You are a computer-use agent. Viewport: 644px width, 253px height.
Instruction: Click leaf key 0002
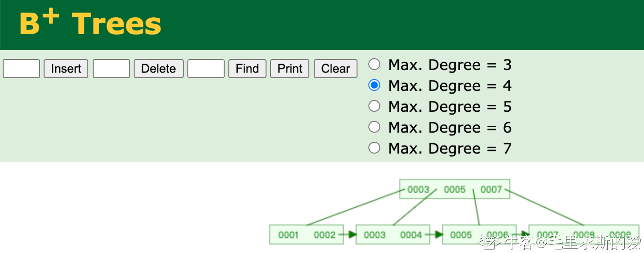click(x=325, y=235)
